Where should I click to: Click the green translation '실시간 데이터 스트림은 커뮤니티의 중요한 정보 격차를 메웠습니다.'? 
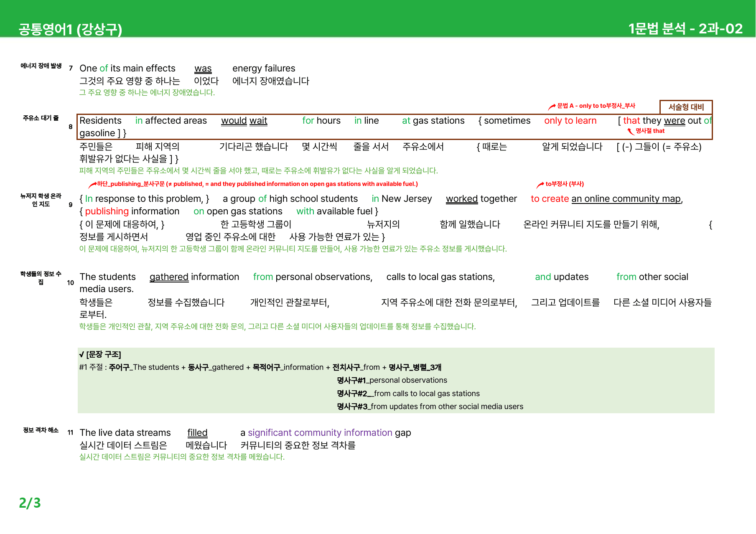[x=182, y=457]
